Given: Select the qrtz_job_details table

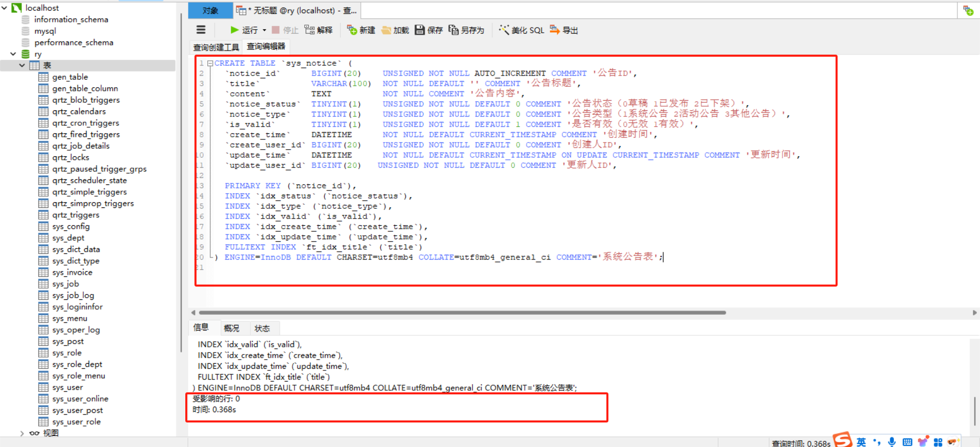Looking at the screenshot, I should pos(81,146).
